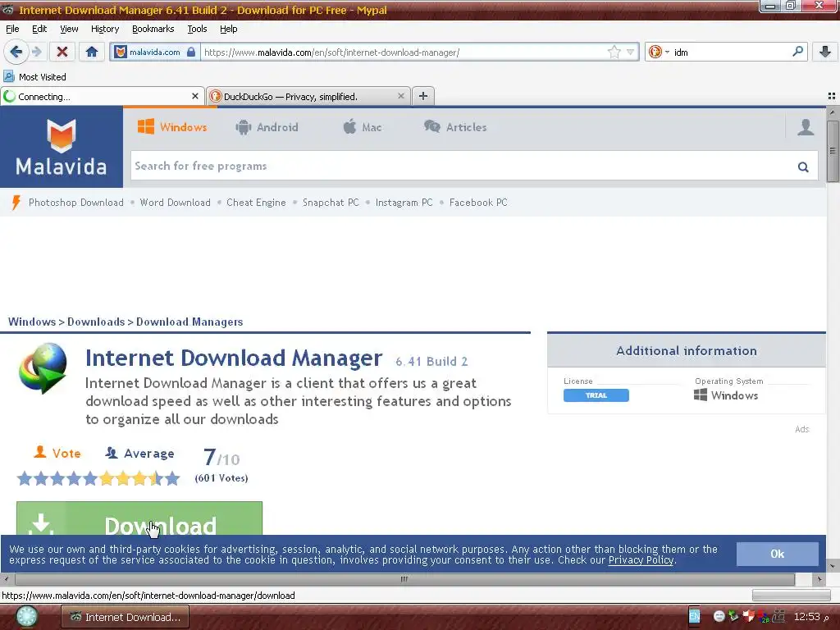Open the Facebook PC link
Image resolution: width=840 pixels, height=630 pixels.
(478, 203)
